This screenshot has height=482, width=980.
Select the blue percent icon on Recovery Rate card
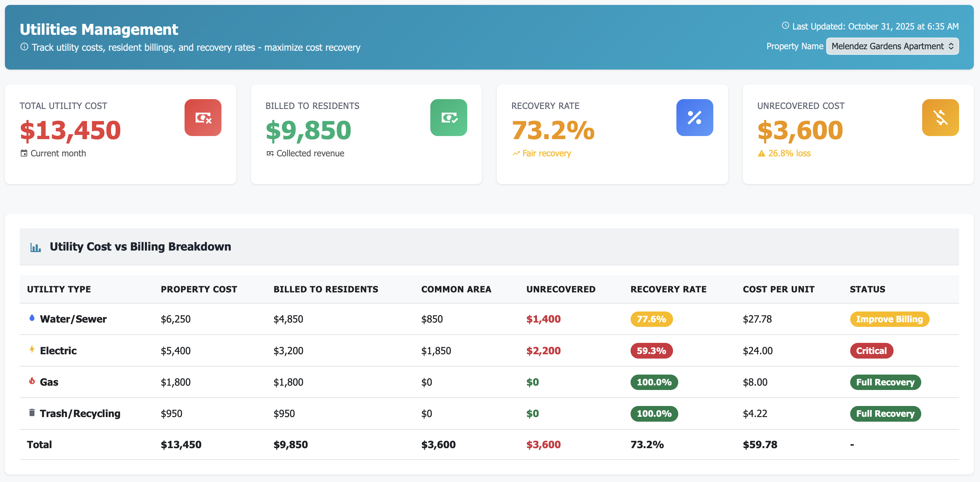coord(695,117)
